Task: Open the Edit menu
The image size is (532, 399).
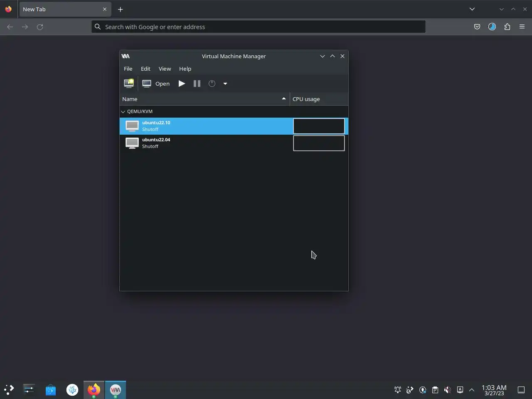Action: [x=145, y=69]
